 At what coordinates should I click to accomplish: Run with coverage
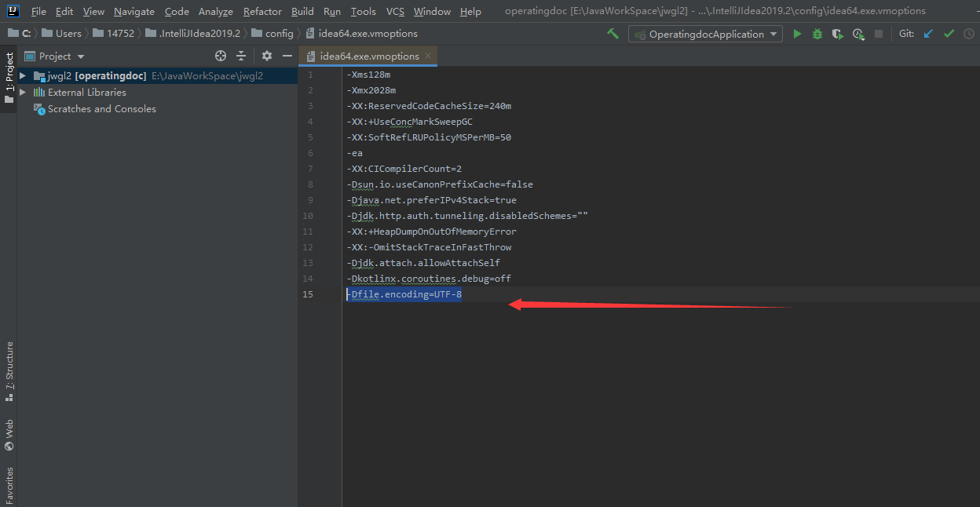[837, 34]
